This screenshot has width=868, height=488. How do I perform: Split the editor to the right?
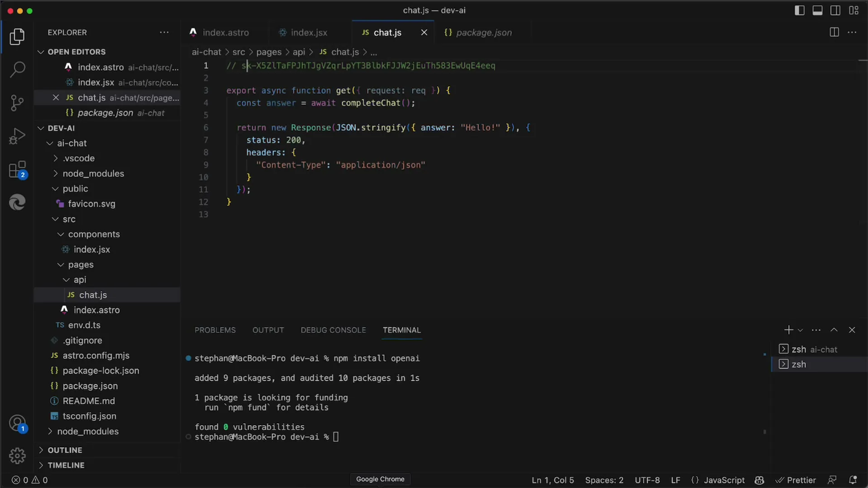834,33
